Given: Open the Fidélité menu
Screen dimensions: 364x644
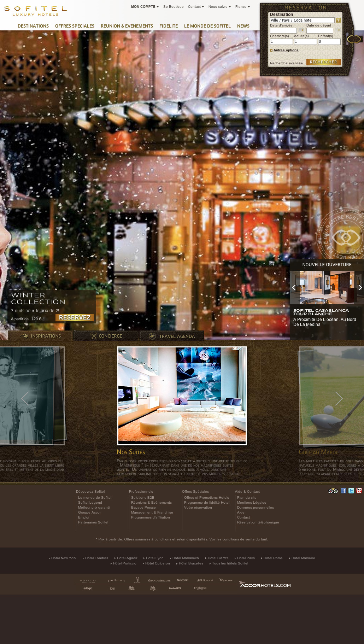Looking at the screenshot, I should click(169, 26).
